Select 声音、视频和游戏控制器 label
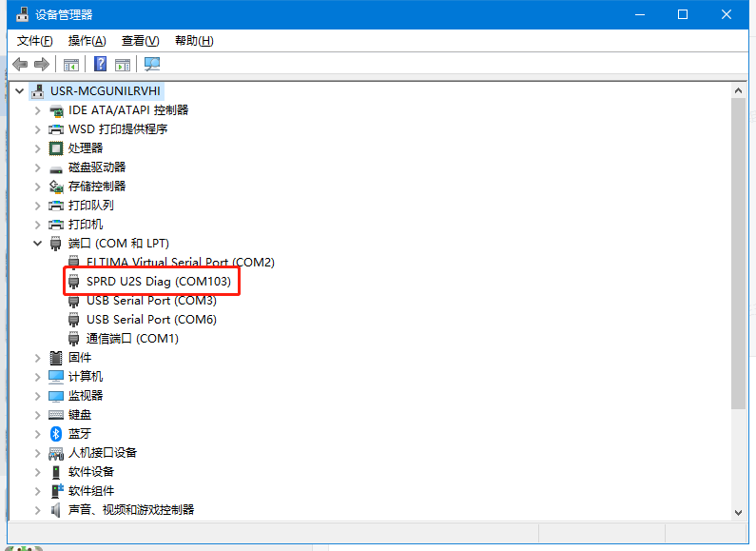The image size is (756, 551). tap(131, 510)
